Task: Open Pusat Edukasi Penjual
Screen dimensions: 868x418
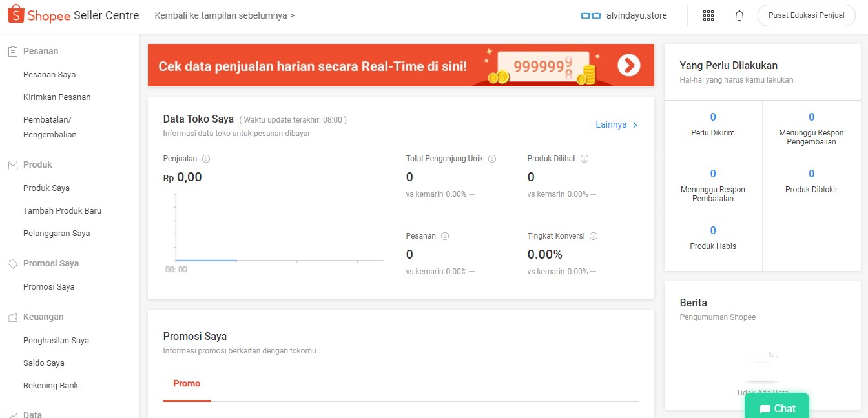Action: pos(806,15)
